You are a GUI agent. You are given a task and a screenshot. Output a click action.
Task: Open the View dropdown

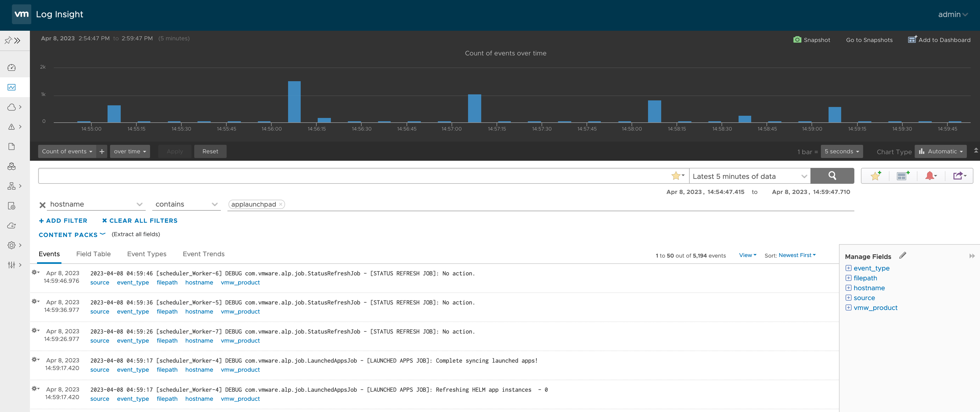point(748,255)
